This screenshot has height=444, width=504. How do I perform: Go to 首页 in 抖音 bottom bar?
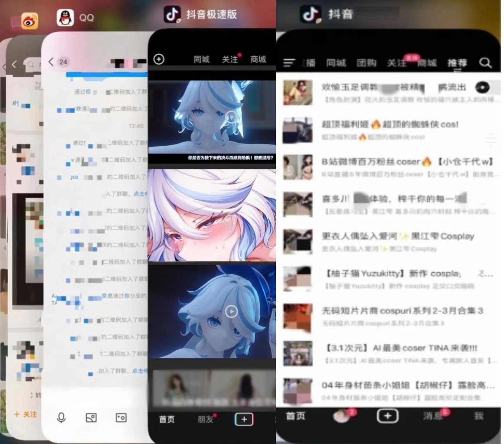[295, 416]
